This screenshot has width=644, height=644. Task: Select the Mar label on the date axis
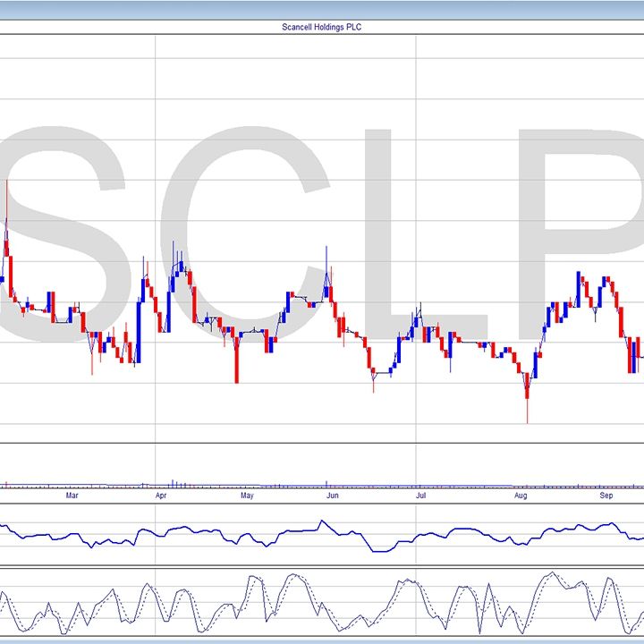click(73, 495)
